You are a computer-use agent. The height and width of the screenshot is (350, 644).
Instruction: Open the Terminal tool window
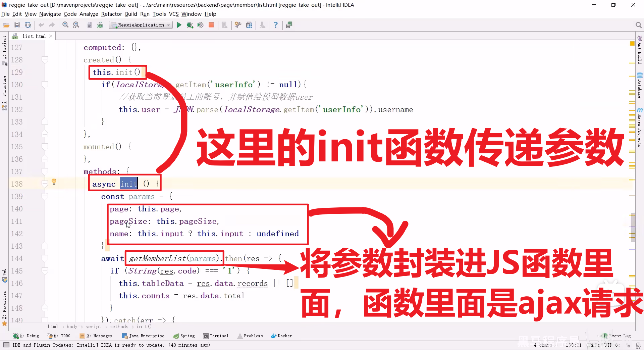coord(216,336)
